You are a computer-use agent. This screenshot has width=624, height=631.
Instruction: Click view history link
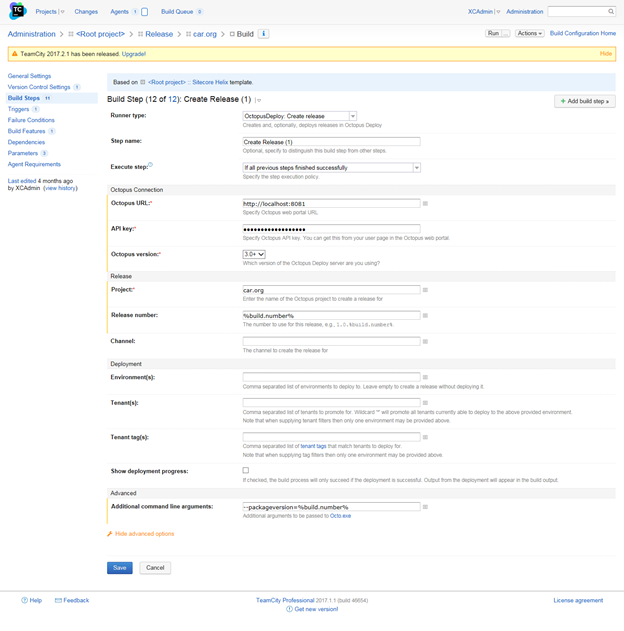tap(60, 188)
